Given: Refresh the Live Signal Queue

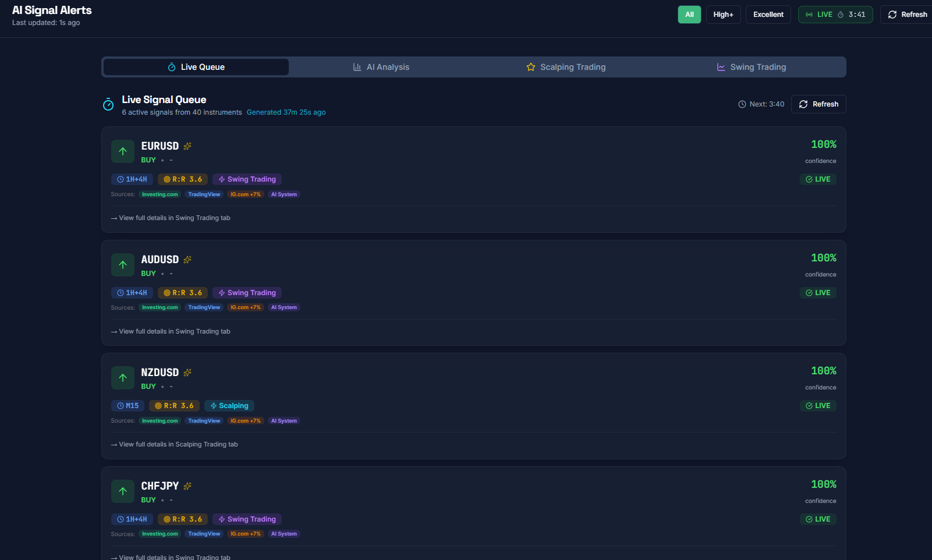Looking at the screenshot, I should (818, 104).
